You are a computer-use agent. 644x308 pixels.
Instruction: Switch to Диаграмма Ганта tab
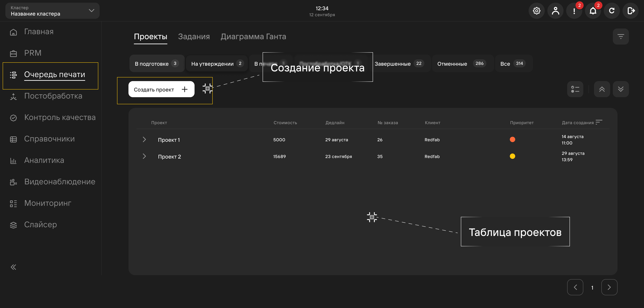(x=253, y=37)
